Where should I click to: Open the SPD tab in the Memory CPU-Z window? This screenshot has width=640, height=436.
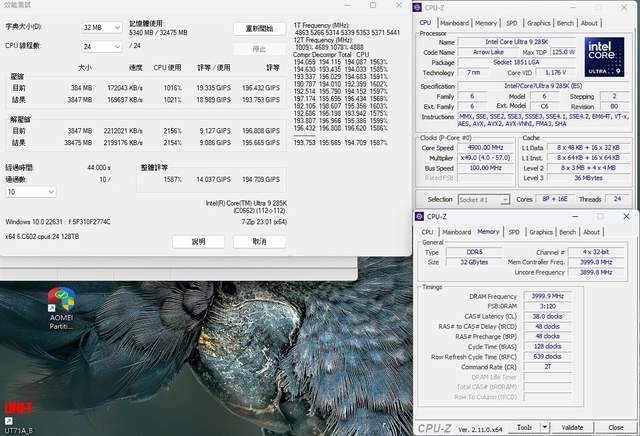click(x=514, y=232)
